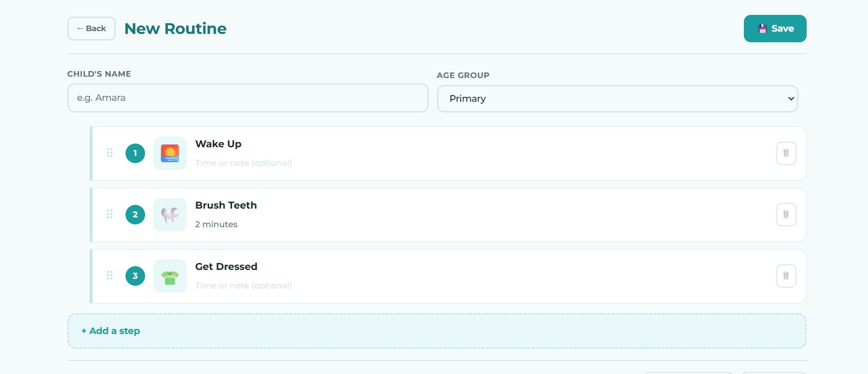
Task: Click the step number 2 badge
Action: [x=135, y=215]
